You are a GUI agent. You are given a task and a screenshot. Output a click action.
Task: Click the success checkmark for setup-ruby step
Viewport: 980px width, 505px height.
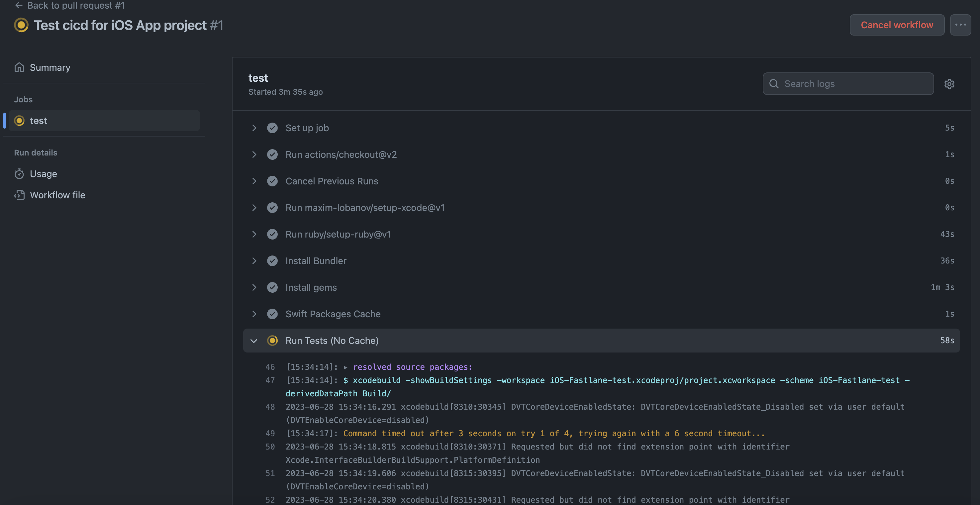point(272,234)
